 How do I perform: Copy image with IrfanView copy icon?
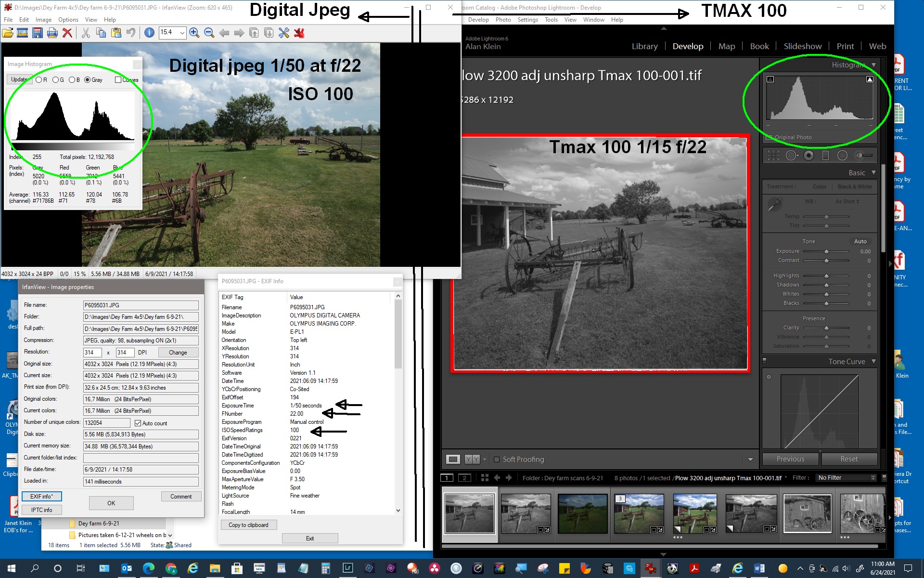pyautogui.click(x=101, y=33)
